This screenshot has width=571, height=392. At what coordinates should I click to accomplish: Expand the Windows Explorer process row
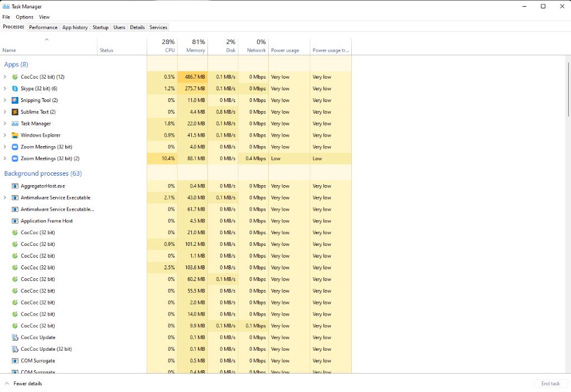4,135
